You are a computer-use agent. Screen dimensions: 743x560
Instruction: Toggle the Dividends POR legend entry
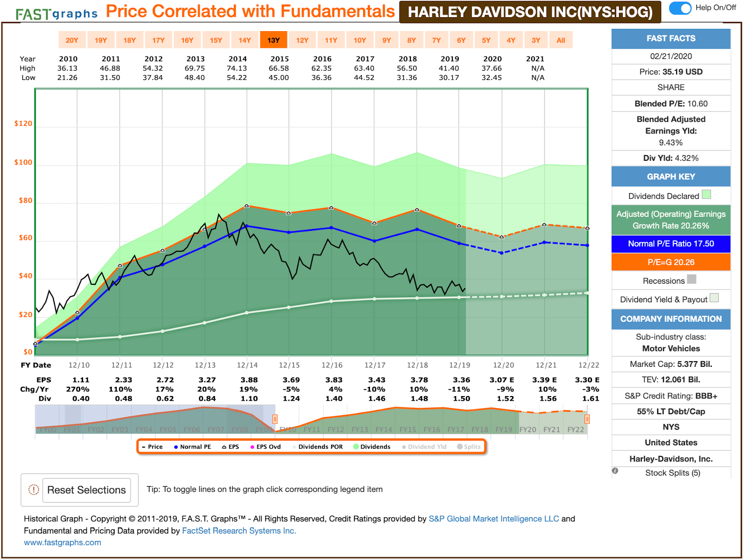pyautogui.click(x=321, y=447)
